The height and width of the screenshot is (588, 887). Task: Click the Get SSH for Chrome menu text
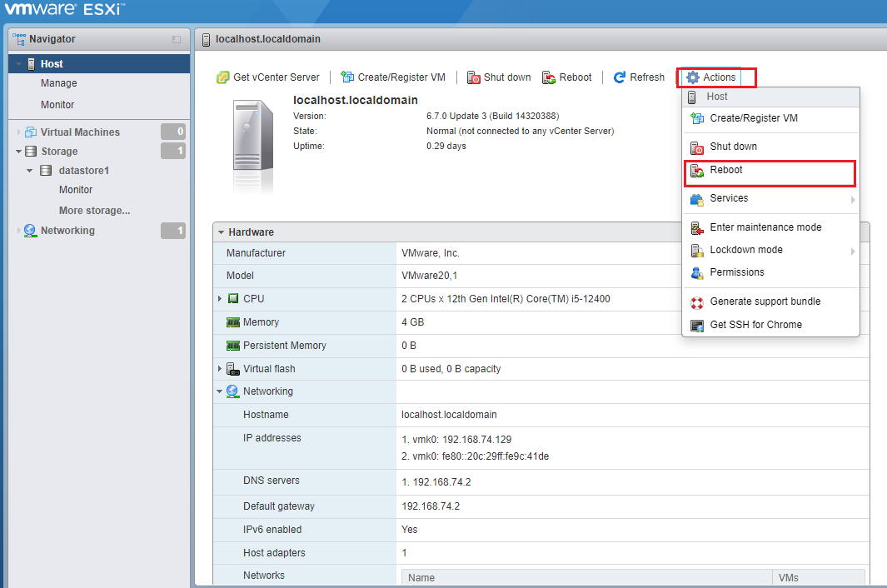[755, 325]
